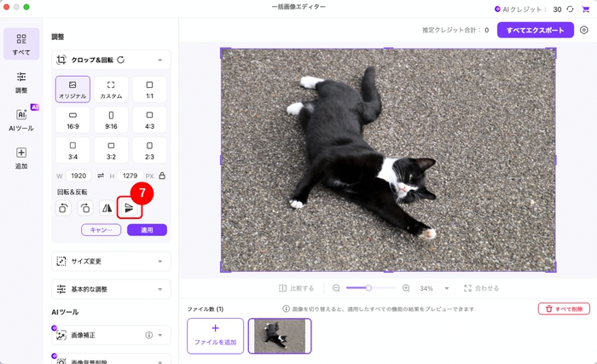The image size is (597, 364).
Task: Click the 画像補正 enhance icon
Action: point(61,335)
